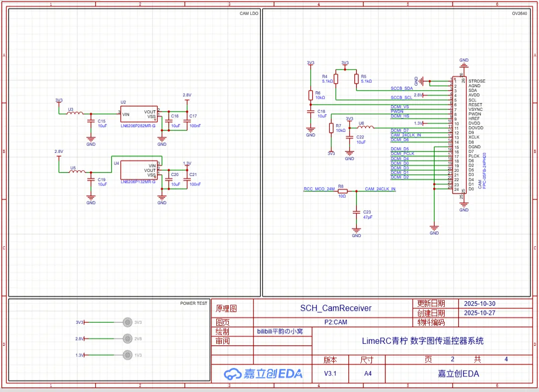This screenshot has width=539, height=392.
Task: Click the 2025-10-30 update date cell
Action: click(x=480, y=304)
